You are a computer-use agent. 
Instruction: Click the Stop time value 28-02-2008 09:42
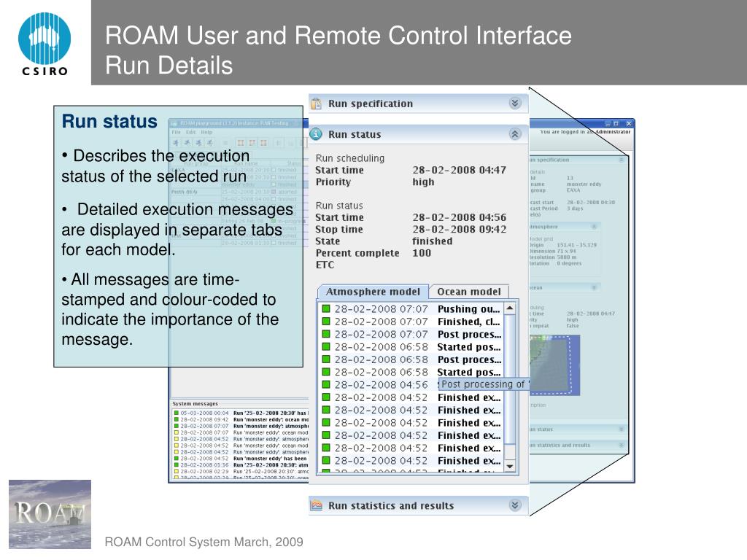460,230
